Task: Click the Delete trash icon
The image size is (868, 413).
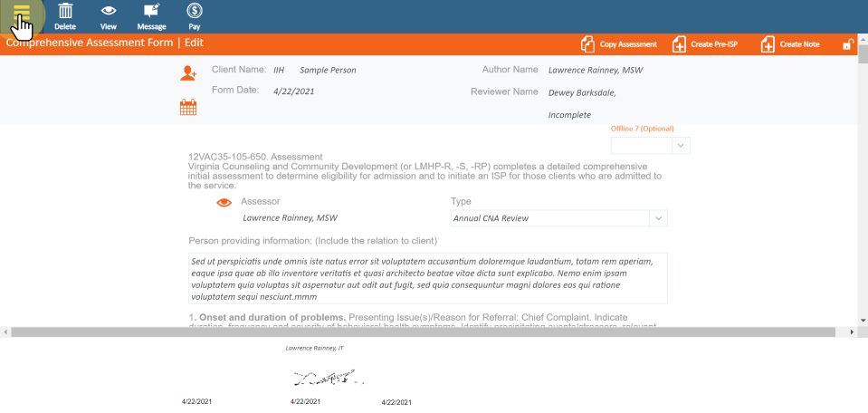Action: (65, 16)
